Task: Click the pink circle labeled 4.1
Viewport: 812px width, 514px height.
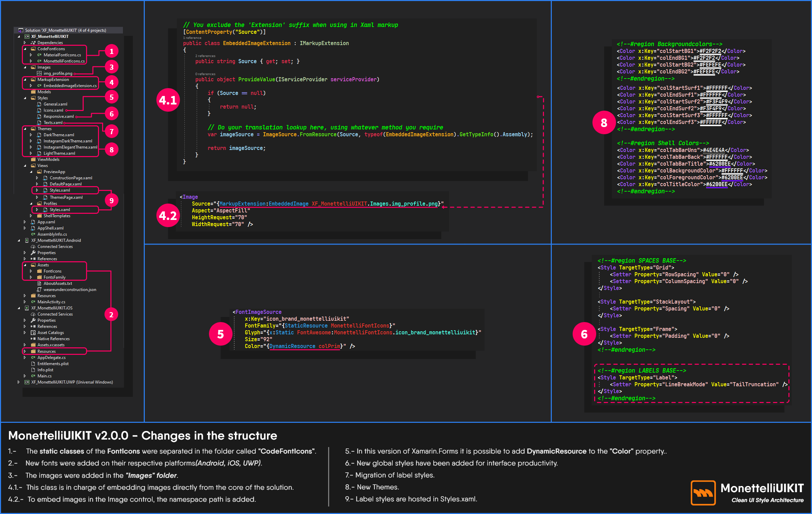Action: 168,100
